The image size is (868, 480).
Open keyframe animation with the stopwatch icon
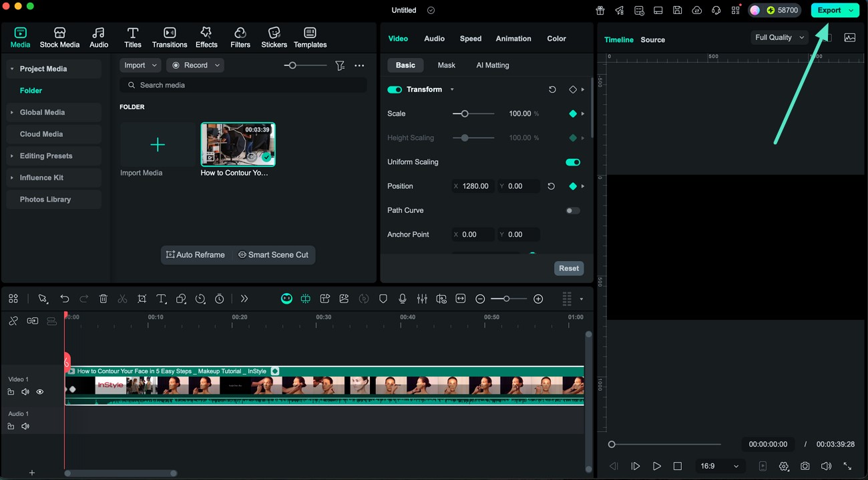[x=219, y=298]
